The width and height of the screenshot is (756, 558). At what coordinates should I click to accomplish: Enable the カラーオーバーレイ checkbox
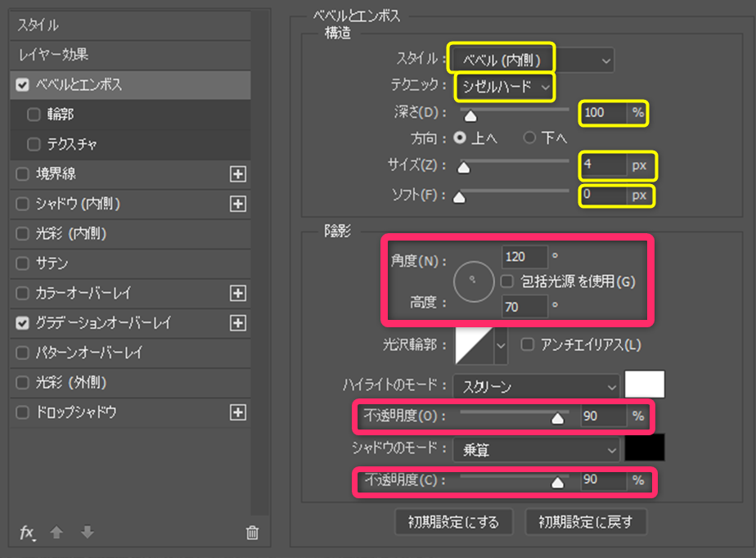tap(22, 293)
